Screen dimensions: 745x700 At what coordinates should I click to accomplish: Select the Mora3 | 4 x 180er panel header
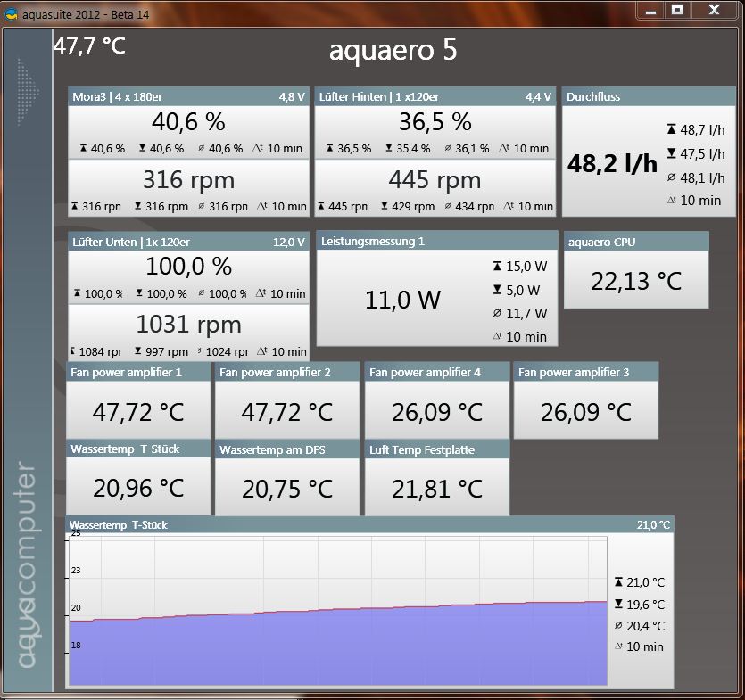coord(188,96)
